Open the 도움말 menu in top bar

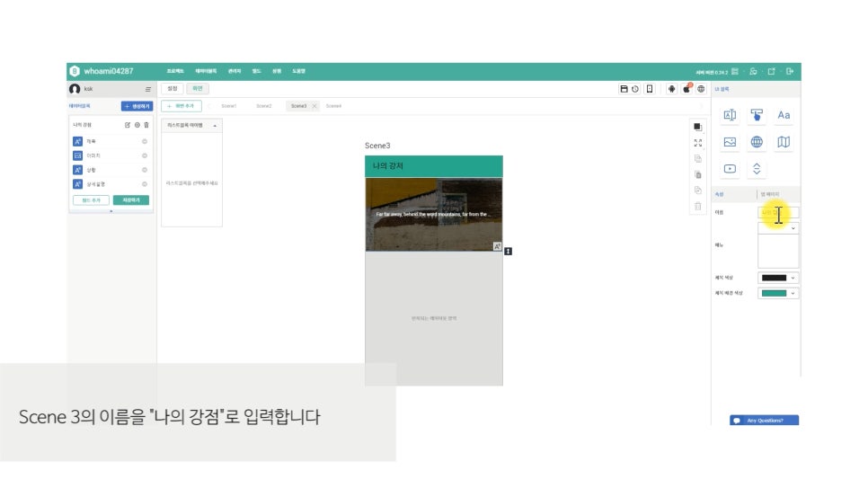point(299,71)
